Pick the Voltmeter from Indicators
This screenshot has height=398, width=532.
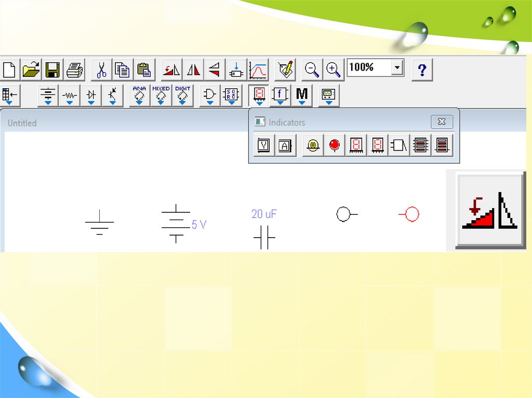263,146
